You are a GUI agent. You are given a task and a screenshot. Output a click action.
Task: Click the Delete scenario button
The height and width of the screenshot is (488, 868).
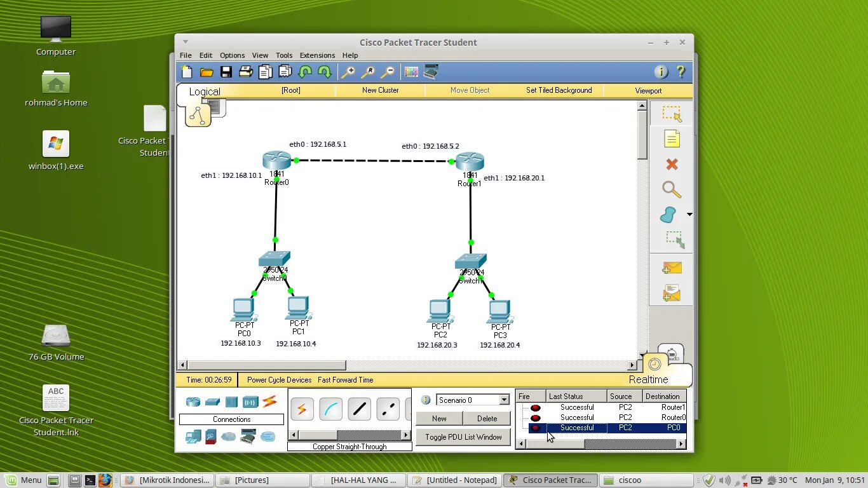tap(487, 419)
